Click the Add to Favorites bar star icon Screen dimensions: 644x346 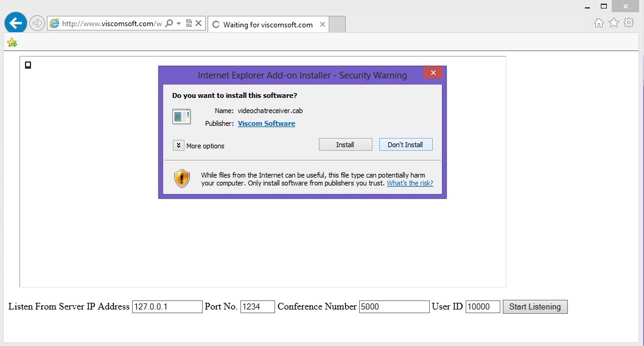[12, 43]
